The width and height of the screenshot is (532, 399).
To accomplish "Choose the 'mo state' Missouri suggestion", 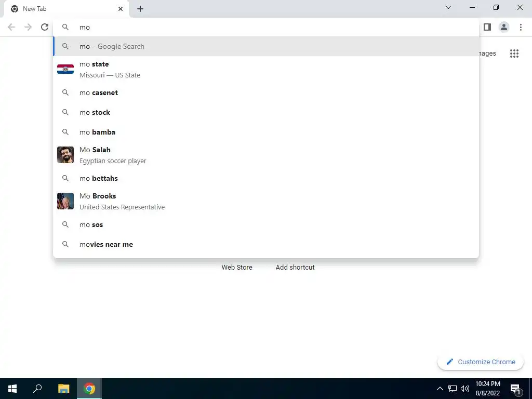I will (x=266, y=70).
